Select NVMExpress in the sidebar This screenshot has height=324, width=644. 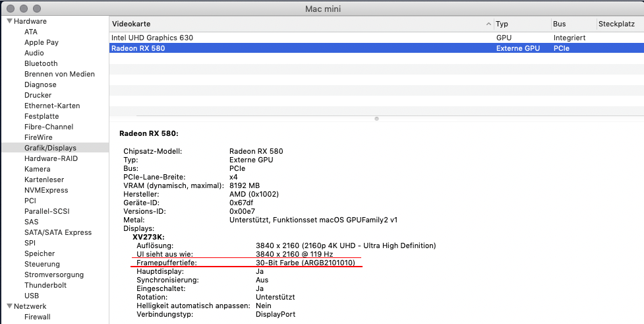[46, 190]
